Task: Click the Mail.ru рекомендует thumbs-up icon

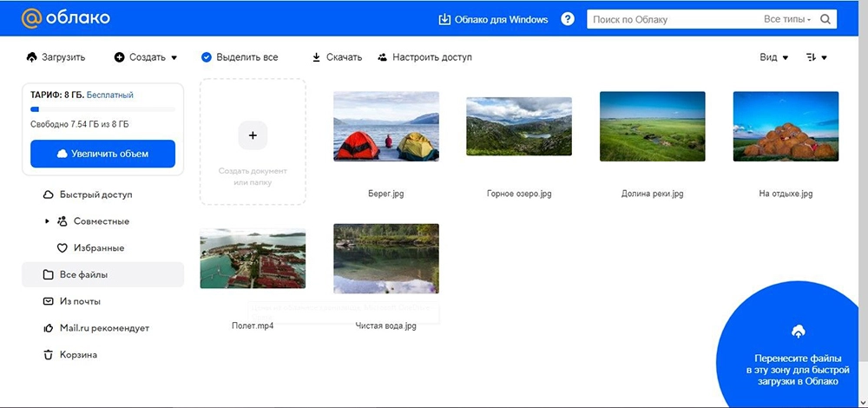Action: coord(48,328)
